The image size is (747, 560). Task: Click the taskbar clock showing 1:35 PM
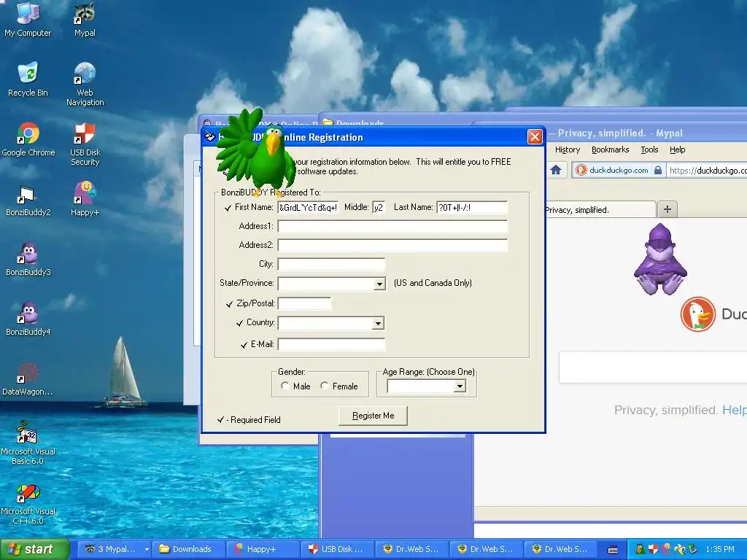point(720,549)
